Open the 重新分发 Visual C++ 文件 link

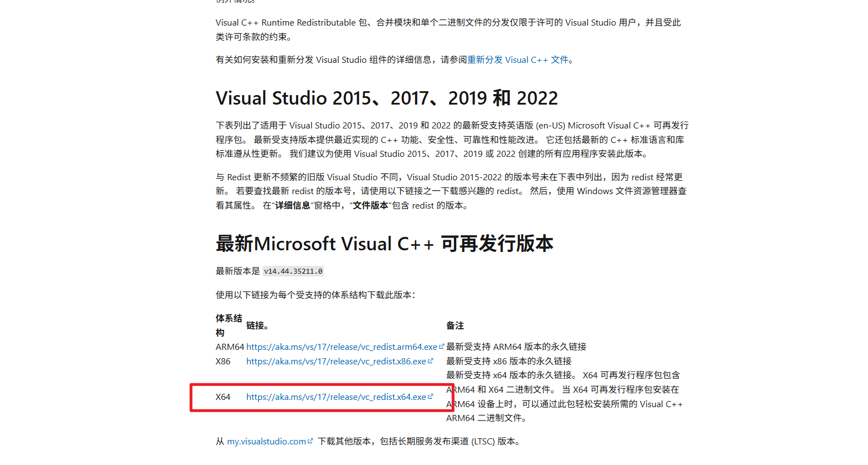click(x=518, y=60)
